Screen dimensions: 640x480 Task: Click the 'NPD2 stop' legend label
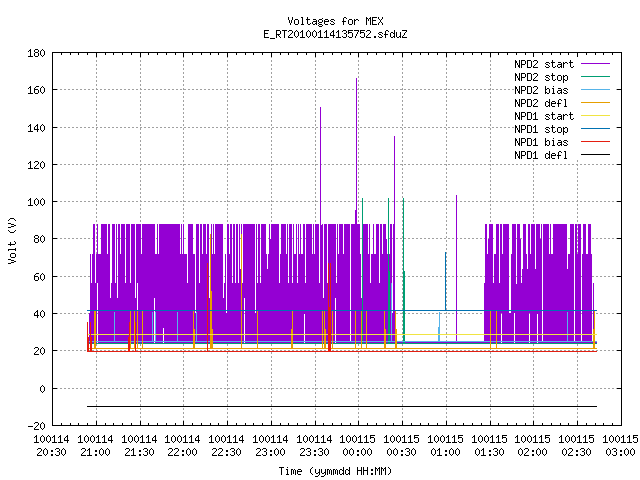[541, 77]
